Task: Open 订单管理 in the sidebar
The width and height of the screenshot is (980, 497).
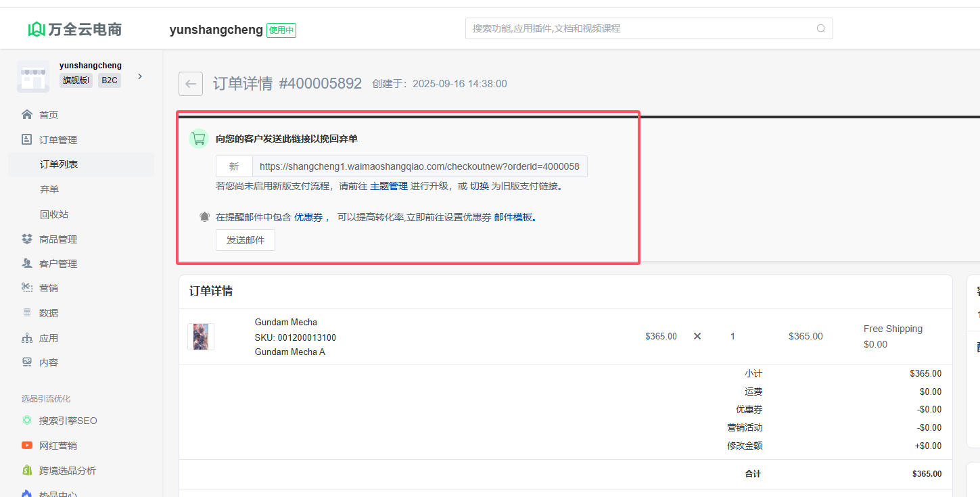Action: pos(57,140)
